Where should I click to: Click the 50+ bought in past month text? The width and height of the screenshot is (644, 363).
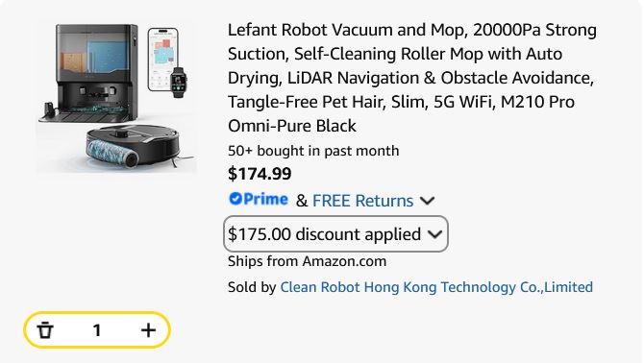pos(313,151)
